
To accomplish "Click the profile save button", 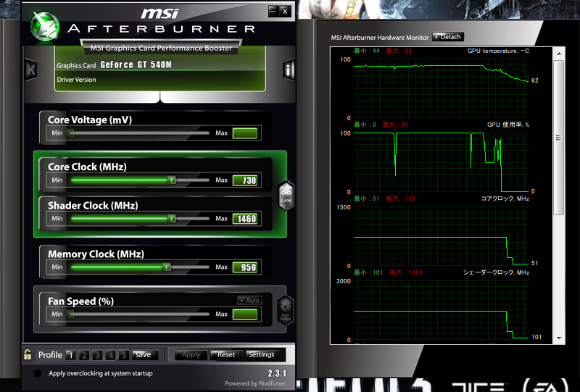I will click(x=145, y=354).
